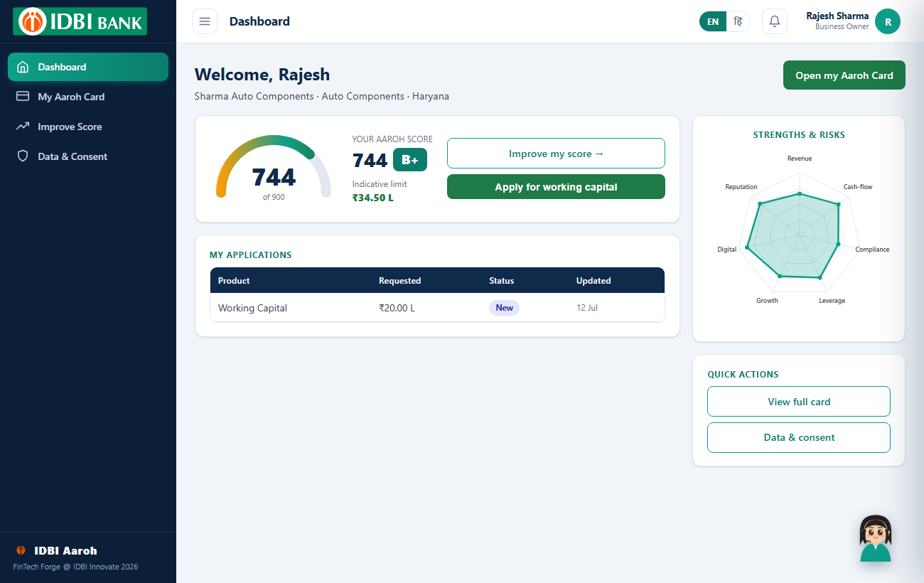
Task: Click the Reputation radar label
Action: click(741, 187)
